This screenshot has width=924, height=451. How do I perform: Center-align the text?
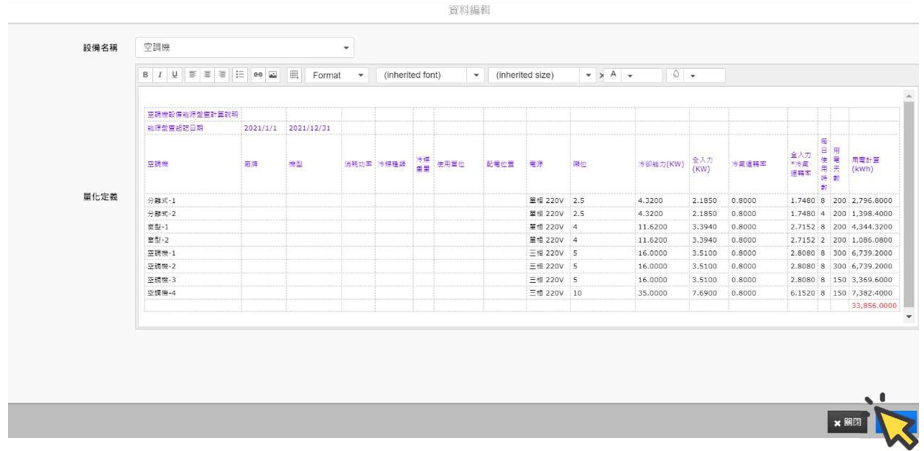click(x=207, y=75)
